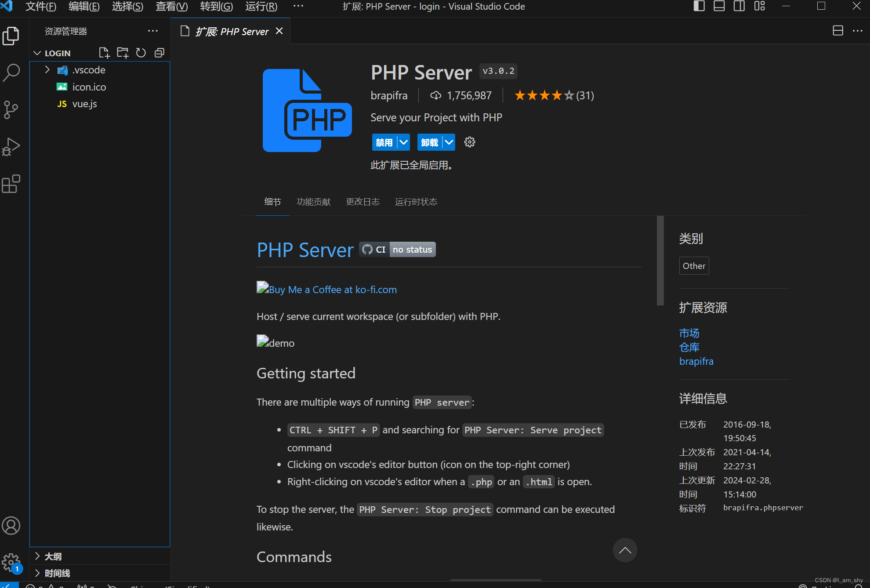Open the 查看(V) menu
The image size is (870, 588).
pos(172,6)
